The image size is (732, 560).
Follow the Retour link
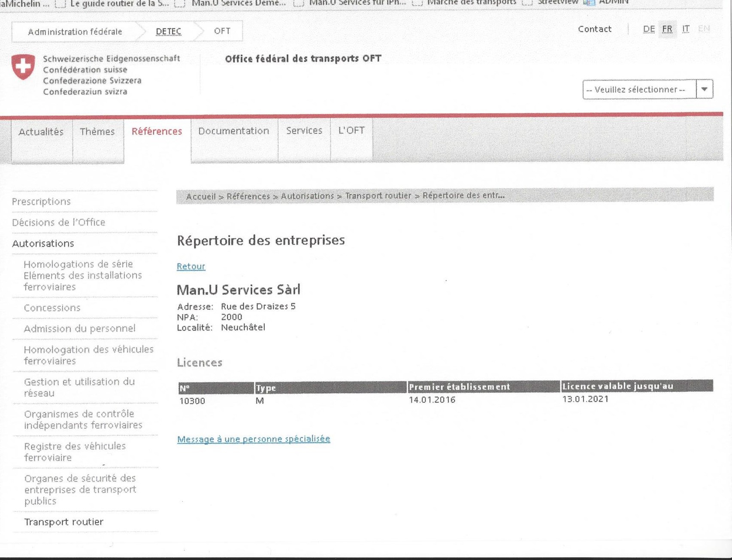pos(191,266)
